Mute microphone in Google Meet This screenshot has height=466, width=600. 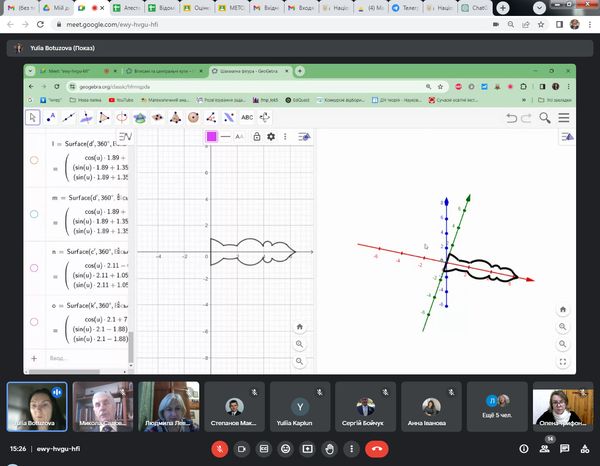tap(222, 449)
